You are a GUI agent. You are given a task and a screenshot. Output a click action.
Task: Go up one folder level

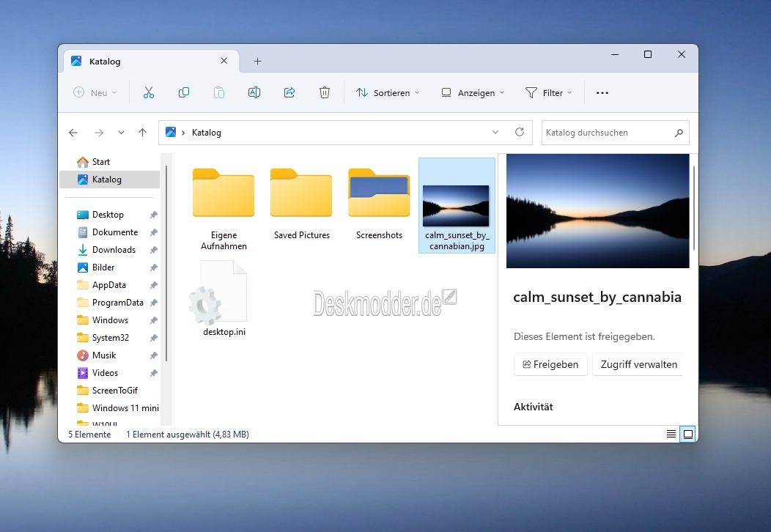[x=143, y=132]
